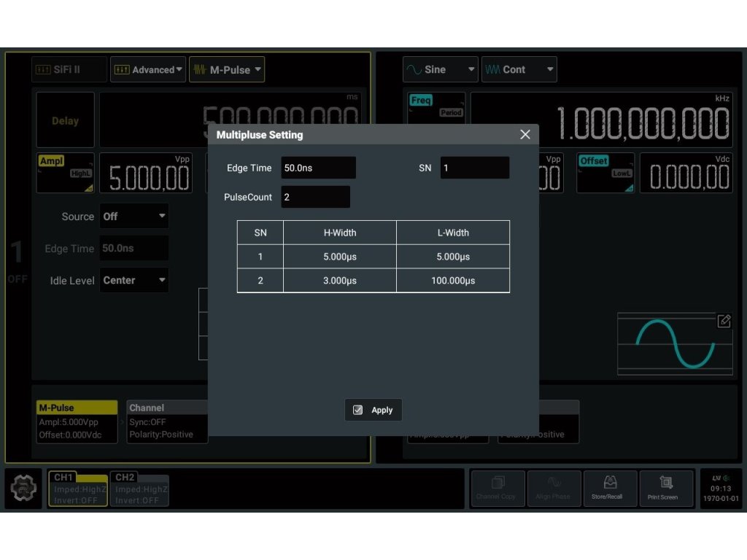This screenshot has width=747, height=560.
Task: Click the Print Screen icon
Action: tap(666, 488)
